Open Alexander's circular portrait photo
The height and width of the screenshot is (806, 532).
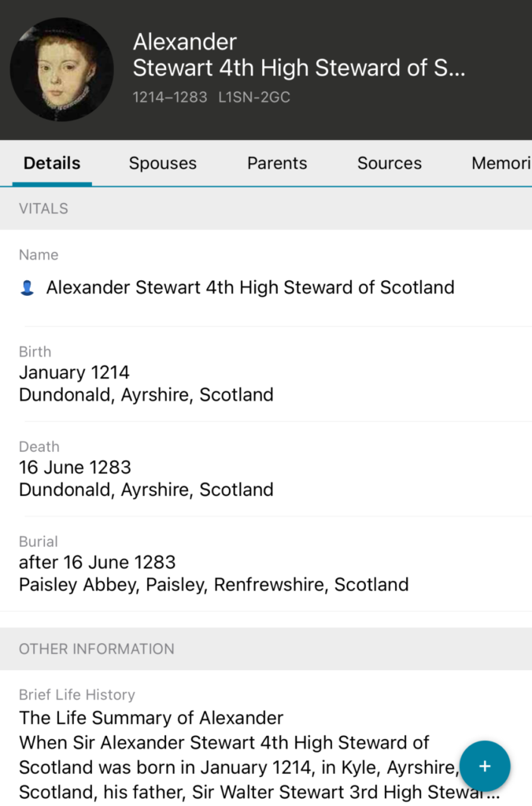(x=61, y=69)
